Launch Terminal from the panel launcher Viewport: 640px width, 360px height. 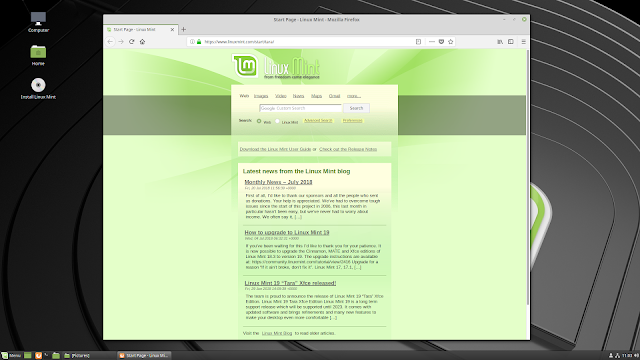[x=47, y=356]
